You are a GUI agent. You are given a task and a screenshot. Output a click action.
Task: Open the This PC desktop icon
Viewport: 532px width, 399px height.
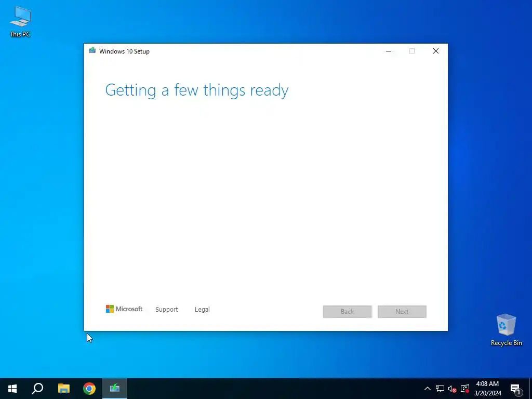pyautogui.click(x=20, y=22)
